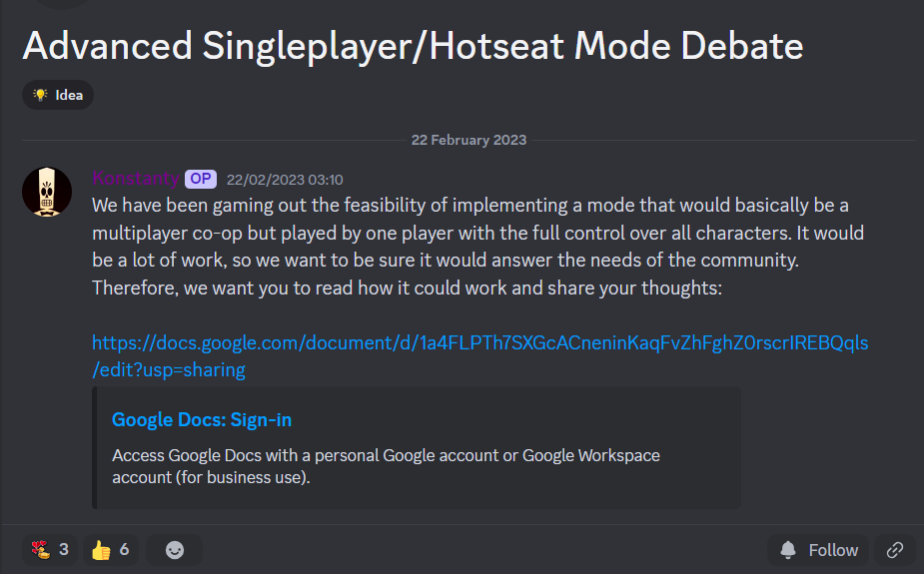This screenshot has width=924, height=574.
Task: Select the Idea tag with lightbulb
Action: (58, 95)
